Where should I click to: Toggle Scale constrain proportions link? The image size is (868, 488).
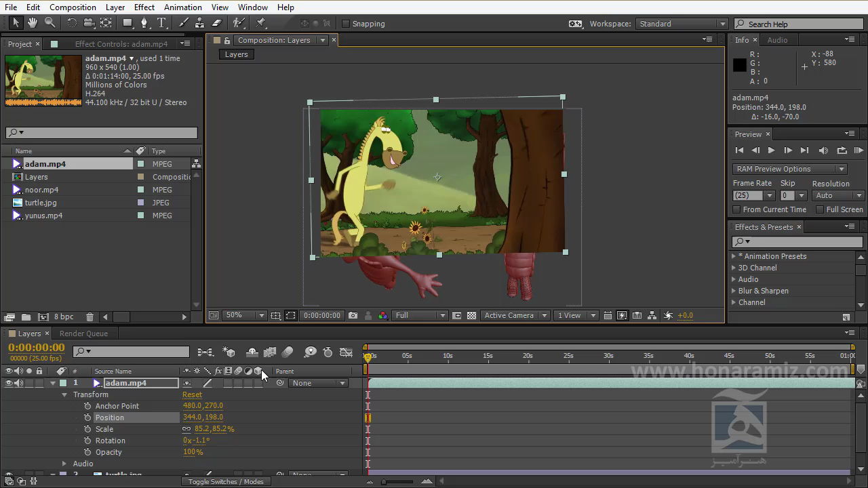click(186, 429)
